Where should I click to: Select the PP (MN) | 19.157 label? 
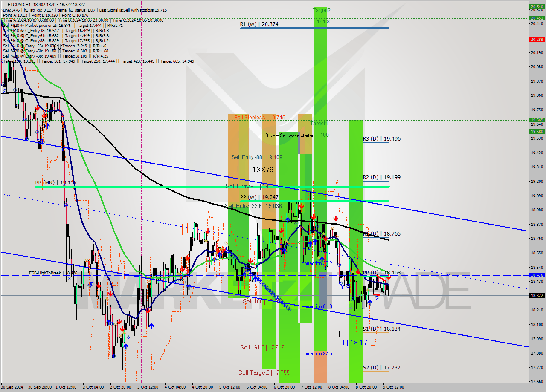pos(56,183)
